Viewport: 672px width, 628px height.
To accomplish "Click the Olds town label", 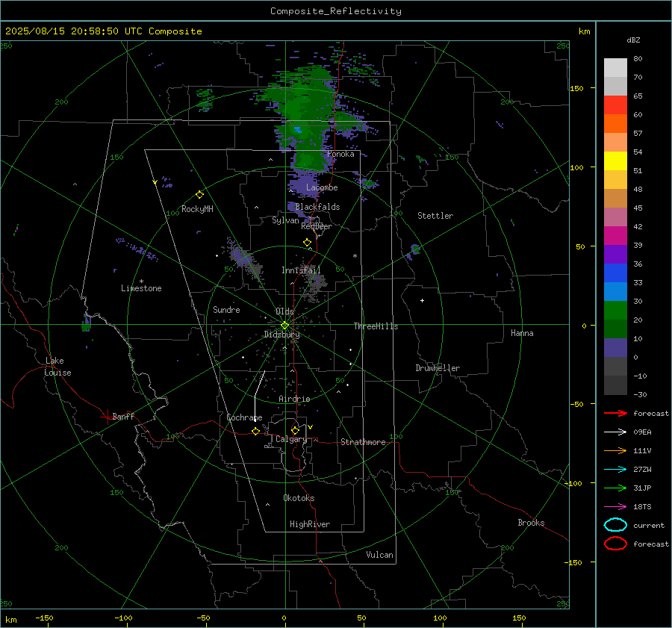I will click(x=284, y=311).
